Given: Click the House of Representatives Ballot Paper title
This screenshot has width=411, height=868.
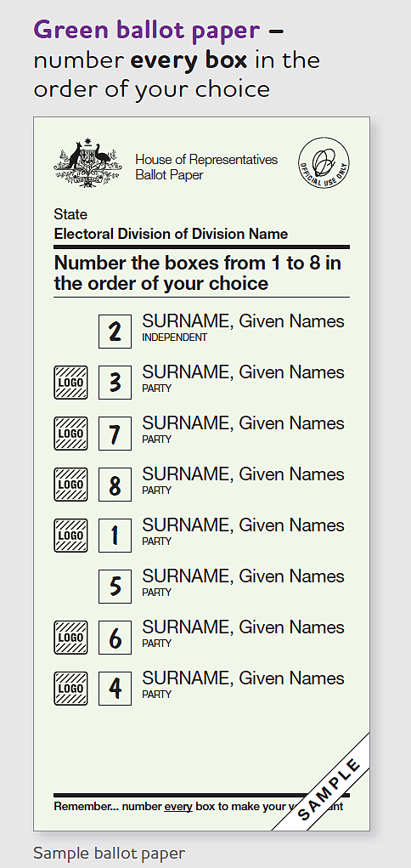Looking at the screenshot, I should pos(206,167).
